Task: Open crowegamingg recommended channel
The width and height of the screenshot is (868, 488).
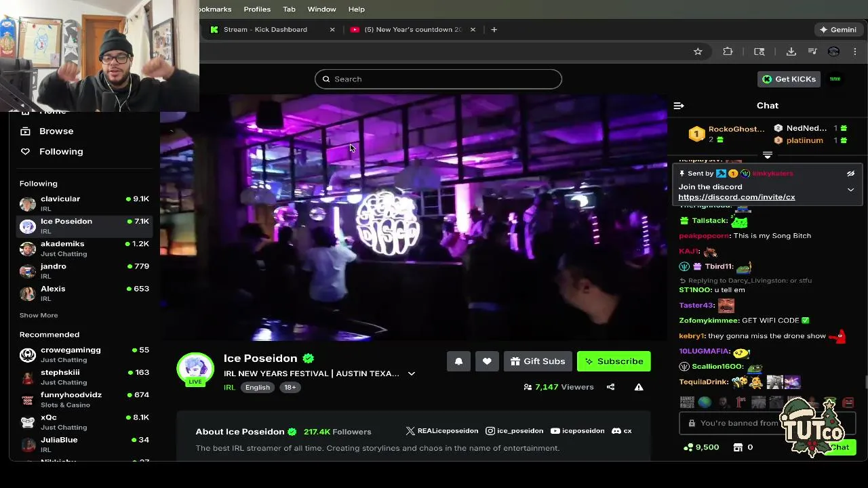Action: [85, 354]
